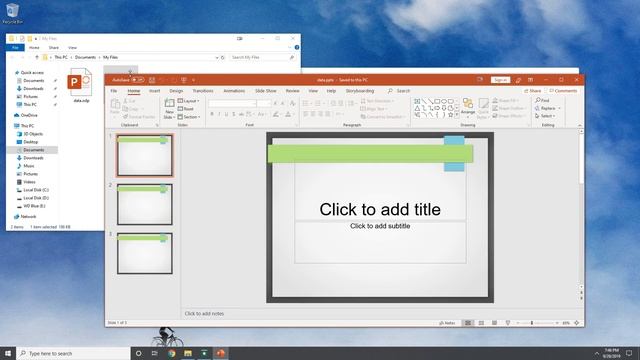Start slideshow from the quick access toolbar icon
Screen dimensions: 640x360
pyautogui.click(x=184, y=80)
